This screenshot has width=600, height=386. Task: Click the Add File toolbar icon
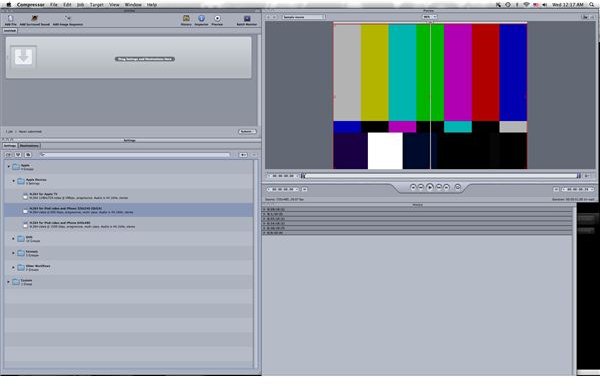pos(10,19)
